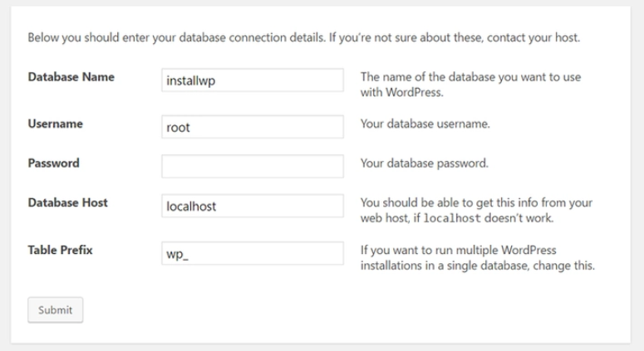Click the "Table Prefix" label
This screenshot has height=351, width=644.
click(61, 250)
